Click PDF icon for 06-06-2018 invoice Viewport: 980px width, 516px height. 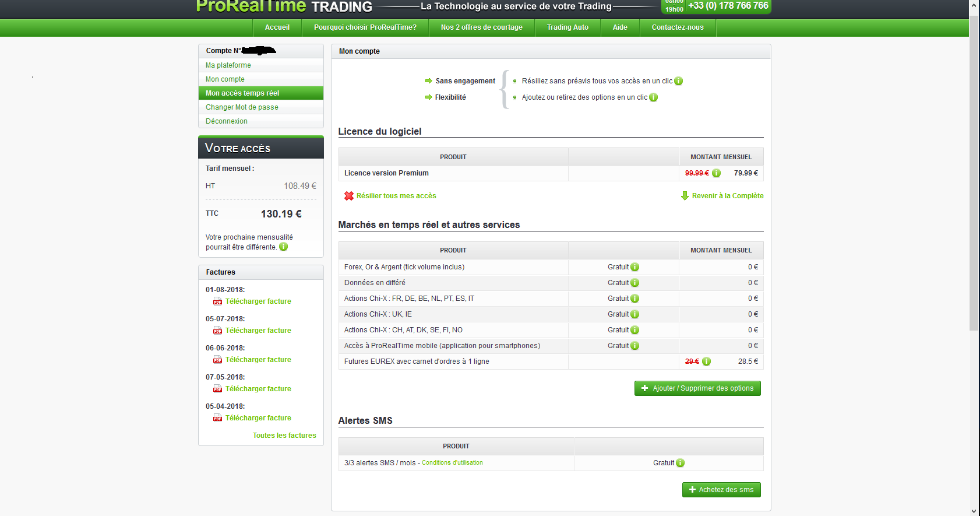pos(217,360)
